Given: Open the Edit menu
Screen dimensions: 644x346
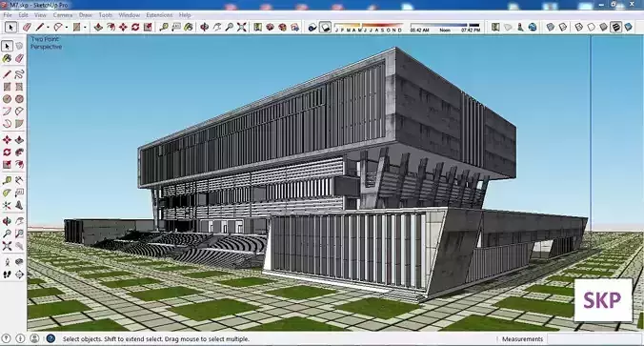Looking at the screenshot, I should coord(23,15).
